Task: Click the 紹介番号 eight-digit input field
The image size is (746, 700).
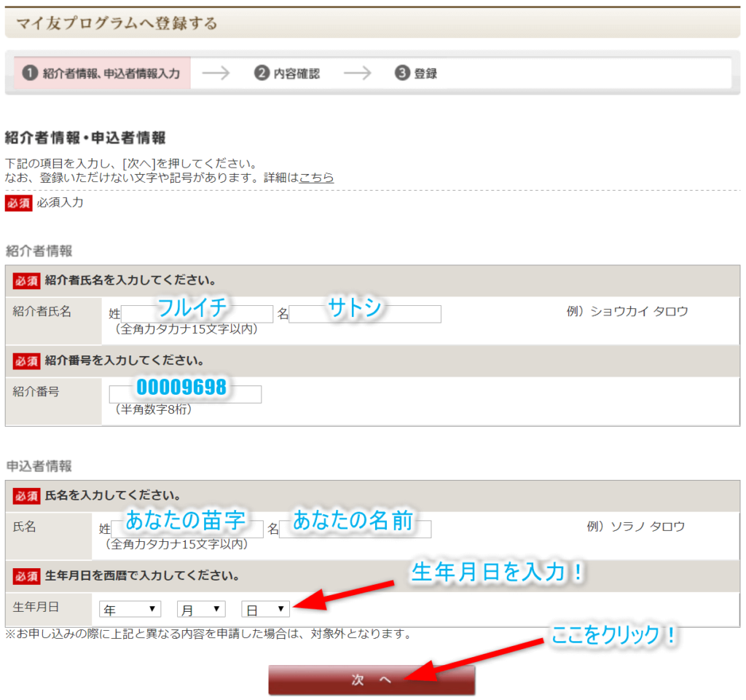Action: [x=185, y=394]
